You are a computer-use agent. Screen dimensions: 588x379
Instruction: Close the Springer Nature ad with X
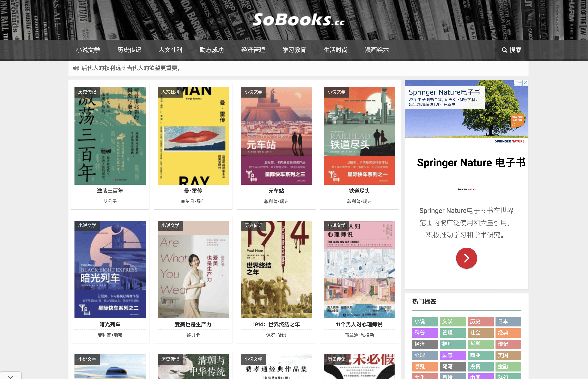(x=525, y=83)
